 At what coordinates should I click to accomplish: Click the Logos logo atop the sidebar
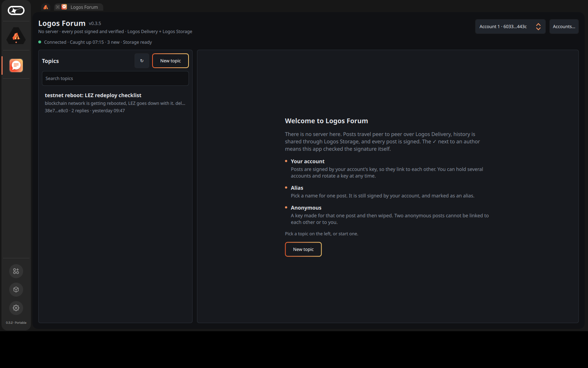coord(16,11)
